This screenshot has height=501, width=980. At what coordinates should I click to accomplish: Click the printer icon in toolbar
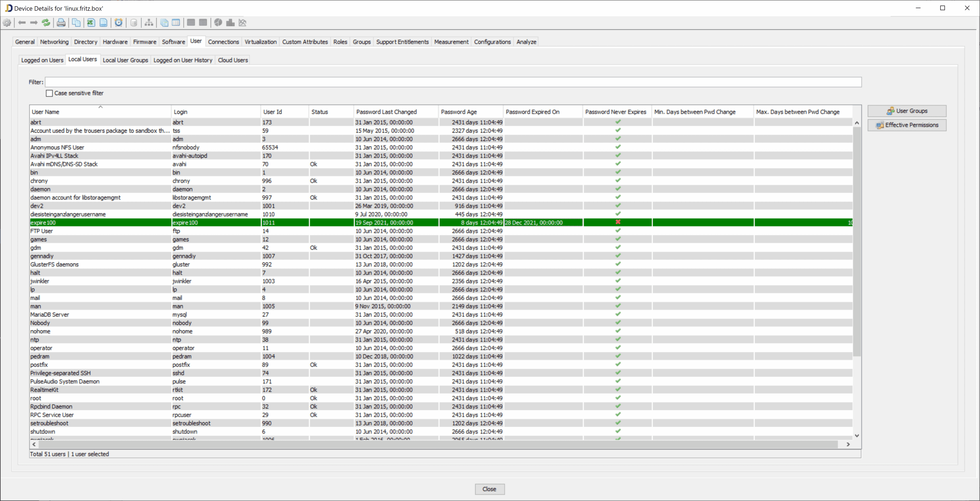61,23
